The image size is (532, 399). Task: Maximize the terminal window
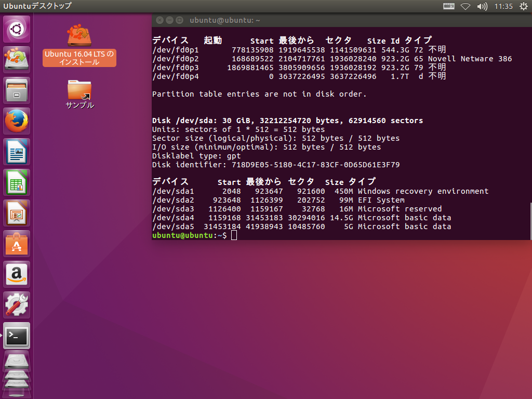click(x=179, y=20)
